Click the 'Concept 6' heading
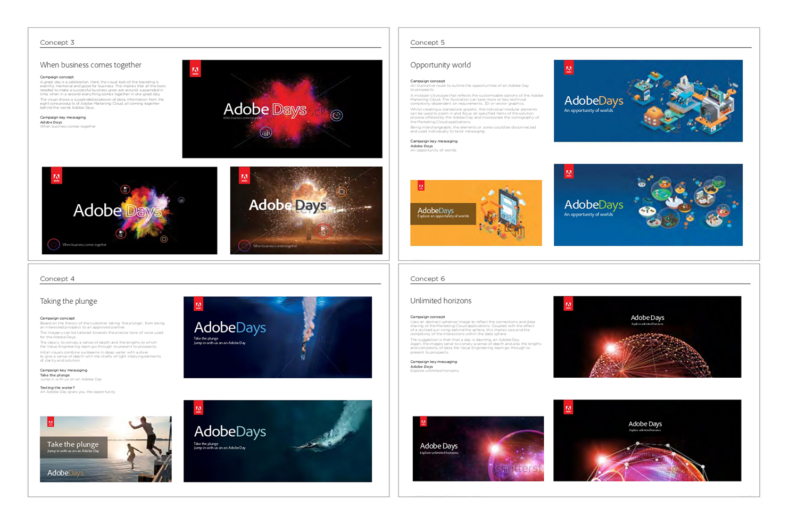Viewport: 798px width, 532px height. [x=427, y=279]
